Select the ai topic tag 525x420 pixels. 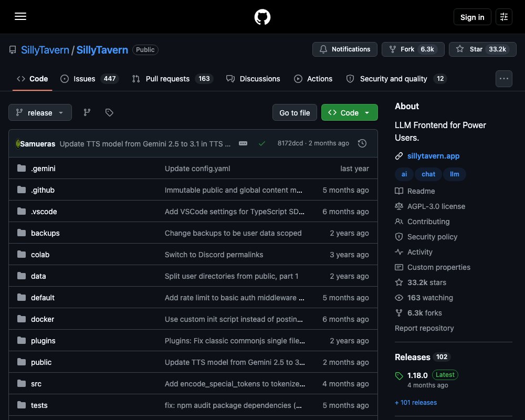[404, 174]
